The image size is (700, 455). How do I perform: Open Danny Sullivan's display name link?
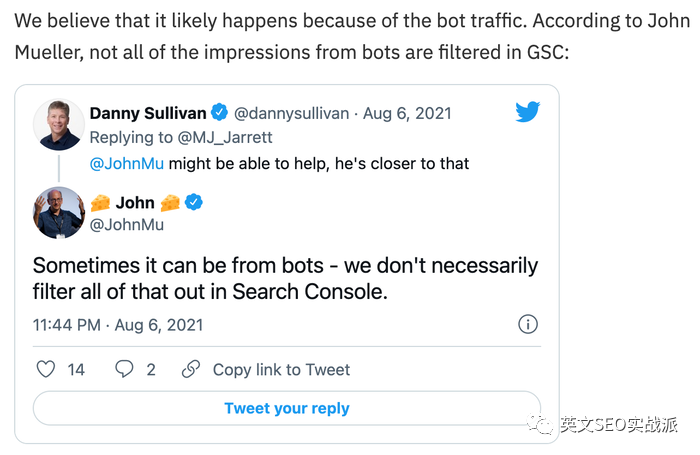[x=148, y=113]
